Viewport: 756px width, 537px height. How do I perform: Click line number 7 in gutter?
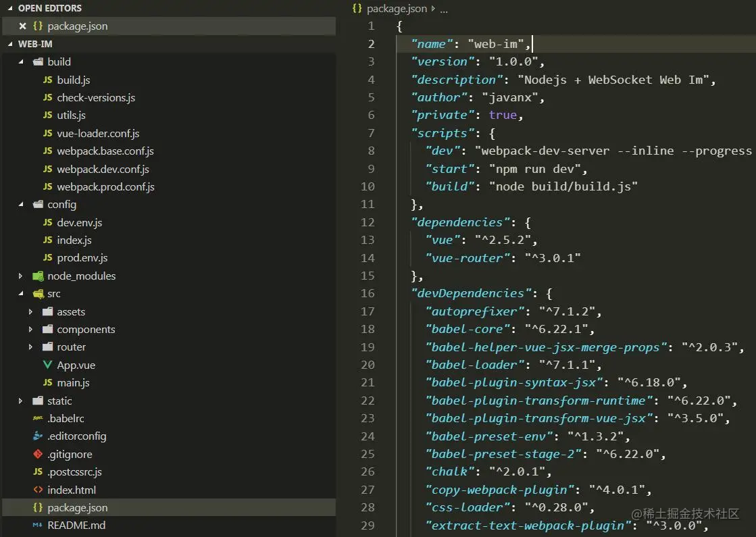pyautogui.click(x=371, y=133)
